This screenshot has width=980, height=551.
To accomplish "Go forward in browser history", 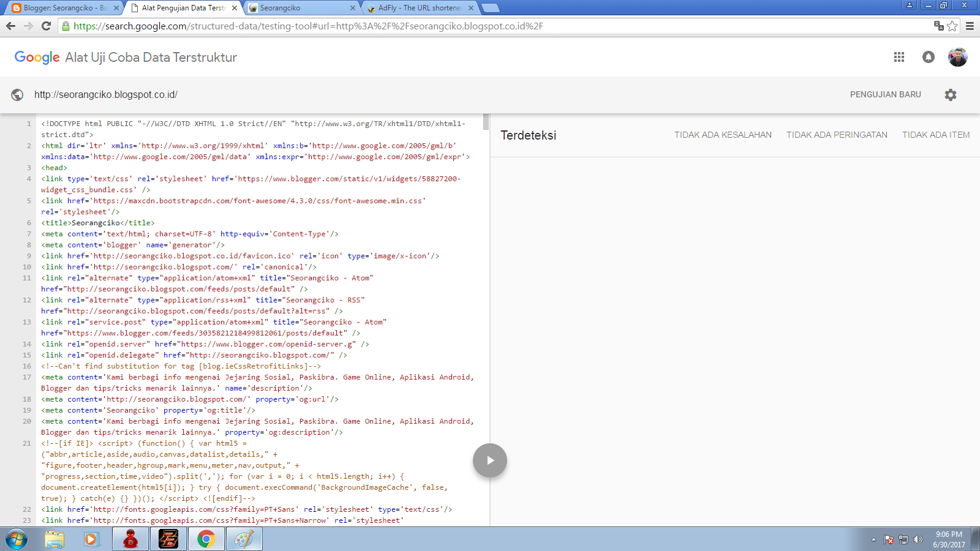I will pos(28,26).
